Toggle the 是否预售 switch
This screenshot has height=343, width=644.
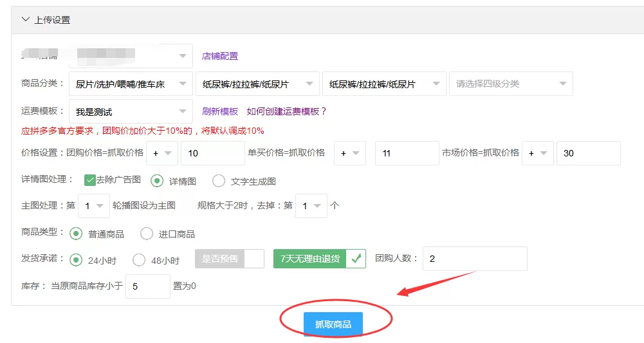click(x=230, y=259)
